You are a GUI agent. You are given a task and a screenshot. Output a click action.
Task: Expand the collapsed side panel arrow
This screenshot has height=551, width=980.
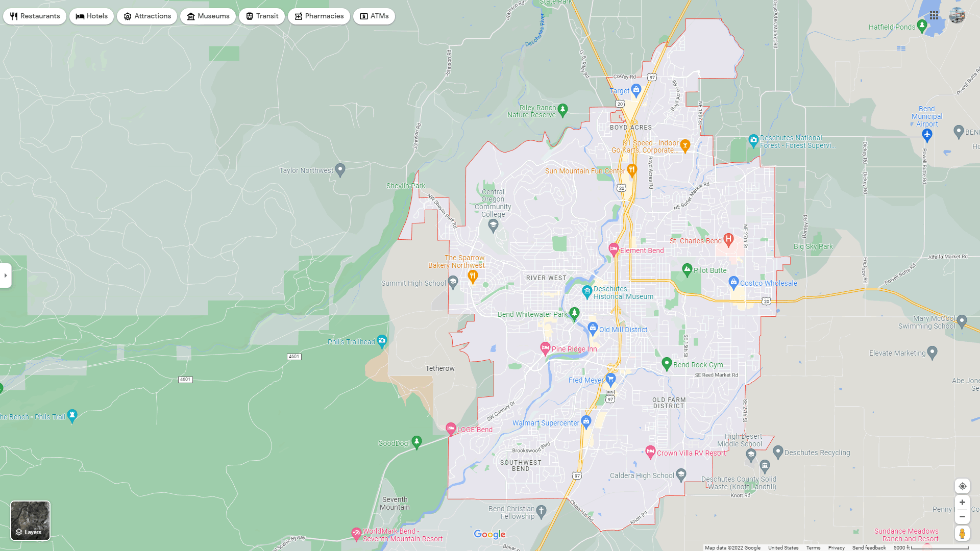pos(6,275)
